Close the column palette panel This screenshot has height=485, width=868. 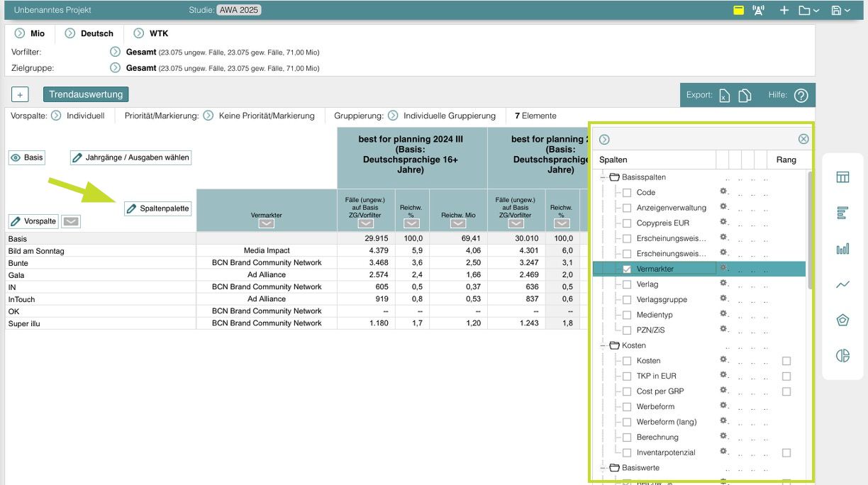tap(803, 140)
